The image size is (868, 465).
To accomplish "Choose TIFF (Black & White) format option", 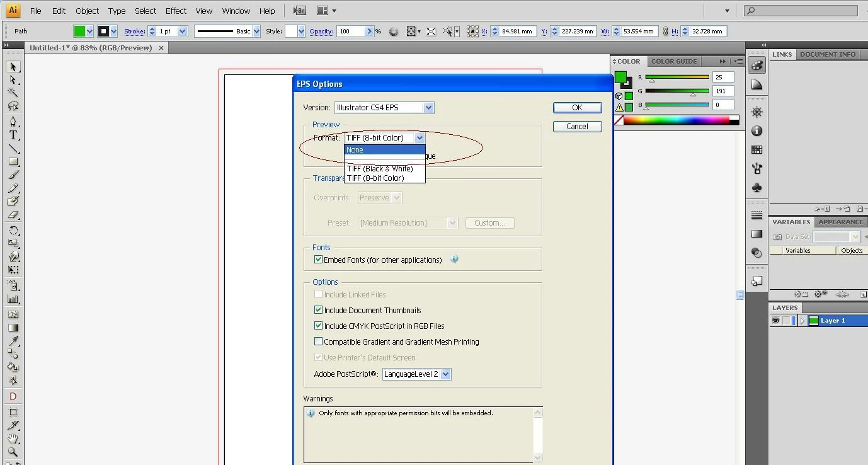I will click(x=385, y=168).
